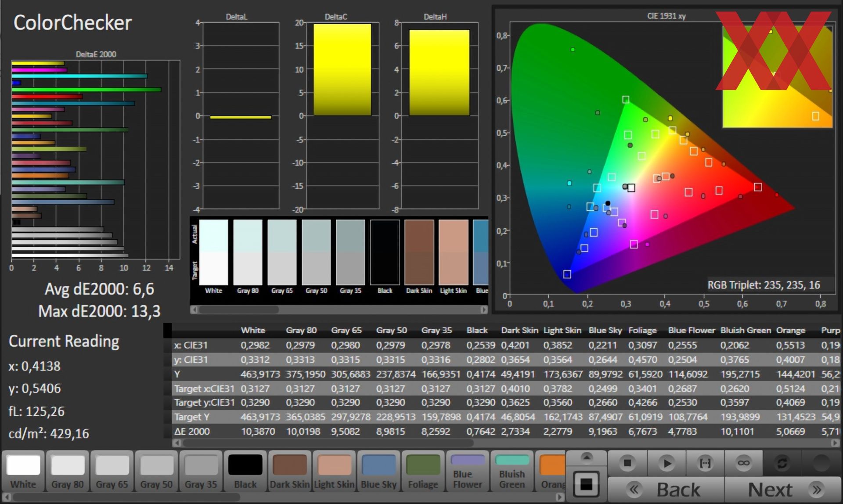Click the DeltaC yellow bar chart
This screenshot has height=504, width=843.
coord(342,70)
